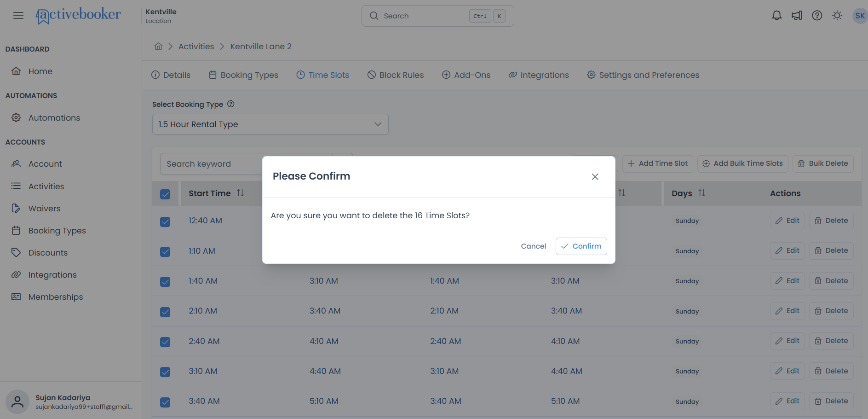Click Bulk Delete button
The width and height of the screenshot is (868, 419).
tap(823, 163)
